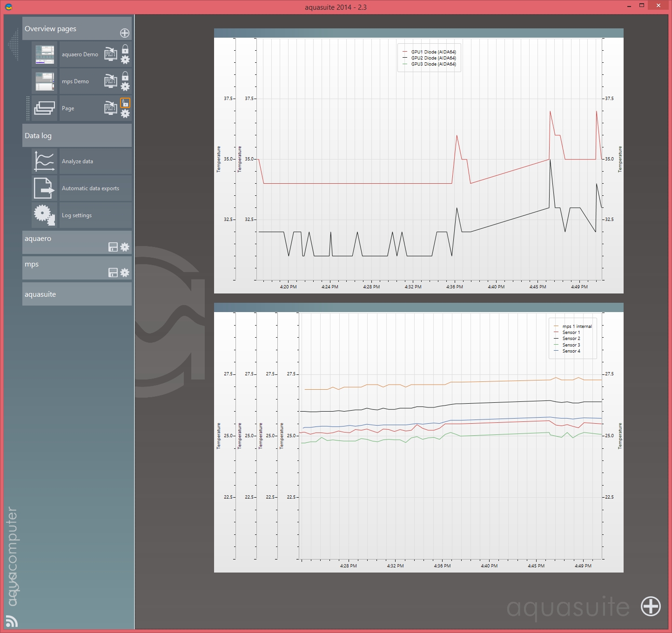Select the Page overview entry

pyautogui.click(x=68, y=108)
